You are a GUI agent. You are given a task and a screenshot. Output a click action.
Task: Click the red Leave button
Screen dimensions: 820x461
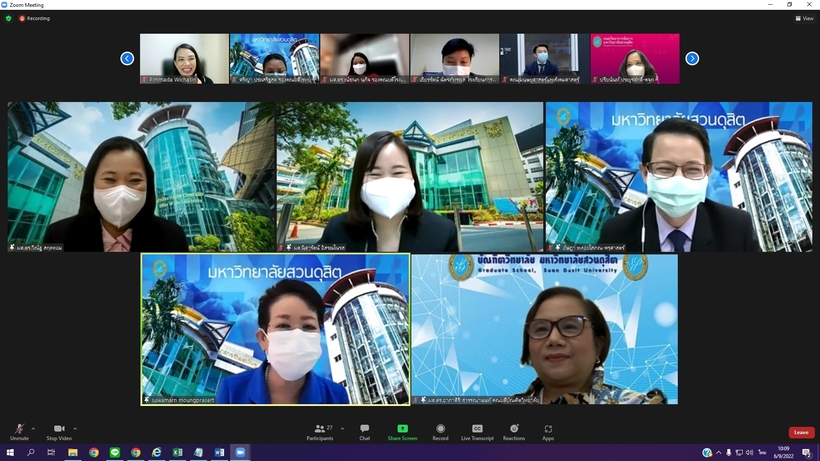click(801, 432)
